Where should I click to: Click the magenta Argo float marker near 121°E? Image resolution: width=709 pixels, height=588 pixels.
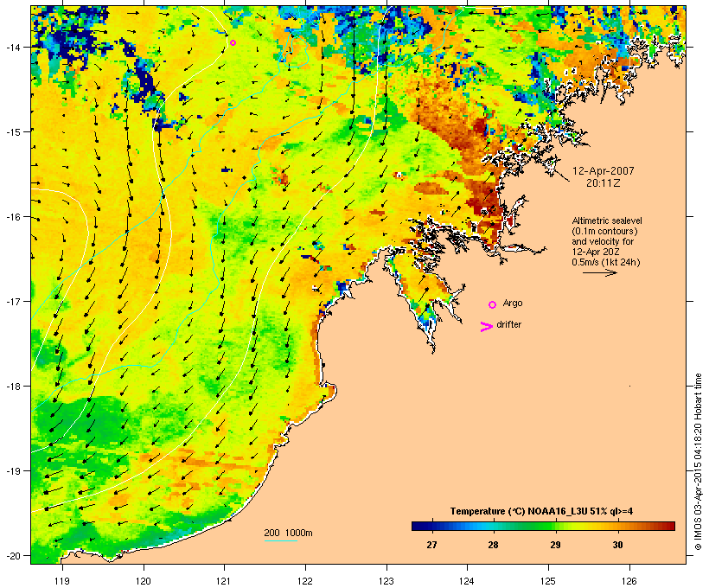(x=233, y=43)
